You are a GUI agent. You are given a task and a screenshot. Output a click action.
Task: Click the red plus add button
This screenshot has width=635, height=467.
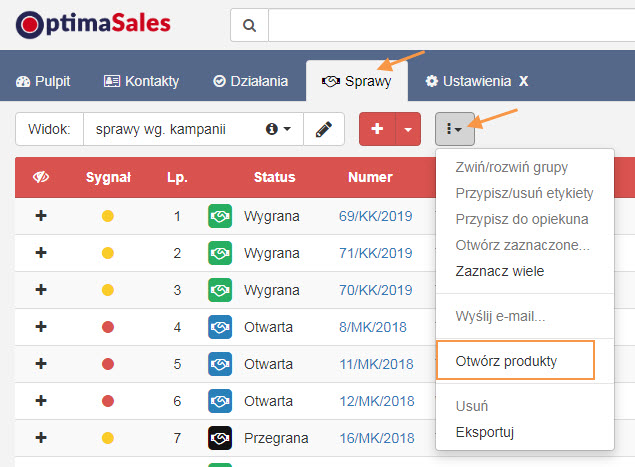tap(377, 129)
